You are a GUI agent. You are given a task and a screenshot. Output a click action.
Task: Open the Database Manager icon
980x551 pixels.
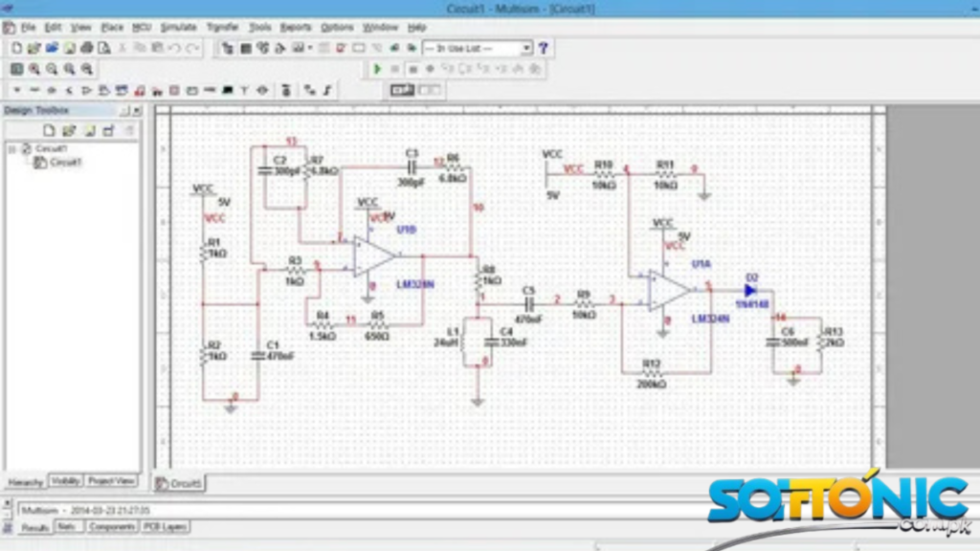[x=263, y=48]
